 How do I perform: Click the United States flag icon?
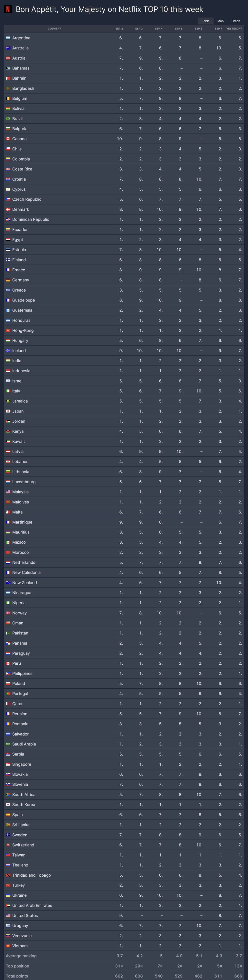click(8, 916)
